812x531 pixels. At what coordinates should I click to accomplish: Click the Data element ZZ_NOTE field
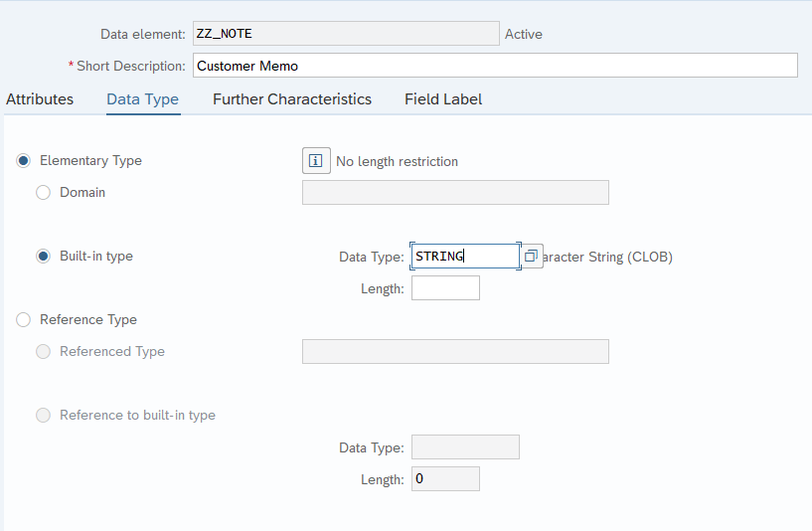[x=346, y=34]
